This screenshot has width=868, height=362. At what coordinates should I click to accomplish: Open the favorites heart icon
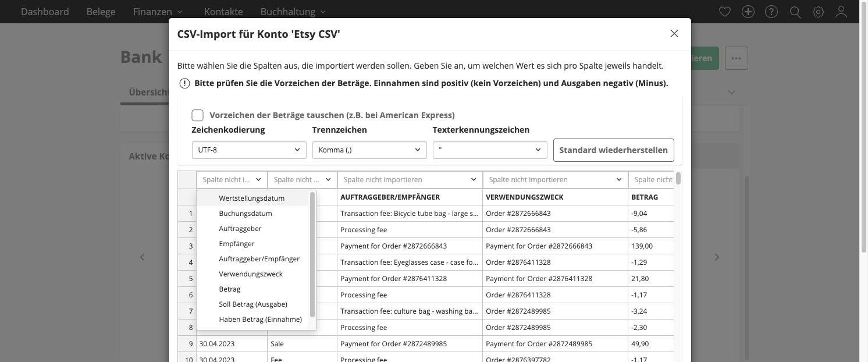click(724, 12)
